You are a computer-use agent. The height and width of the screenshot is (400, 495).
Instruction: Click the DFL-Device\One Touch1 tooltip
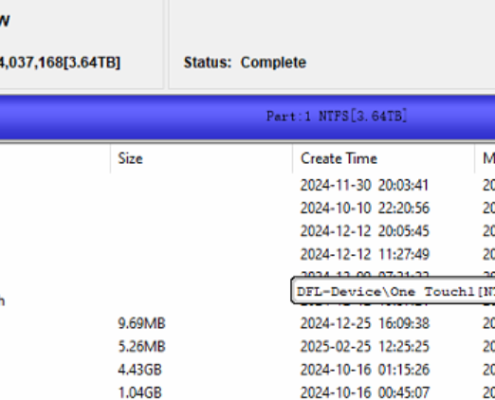click(393, 291)
